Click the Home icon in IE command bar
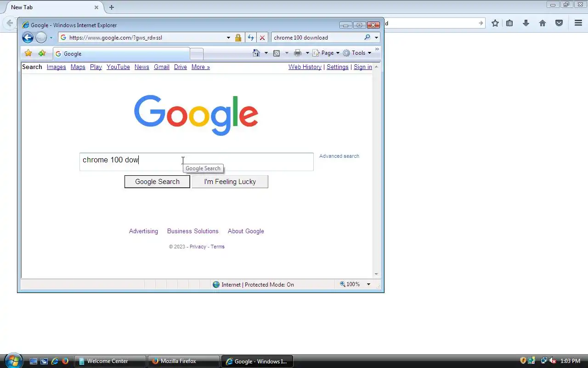588x368 pixels. tap(256, 53)
